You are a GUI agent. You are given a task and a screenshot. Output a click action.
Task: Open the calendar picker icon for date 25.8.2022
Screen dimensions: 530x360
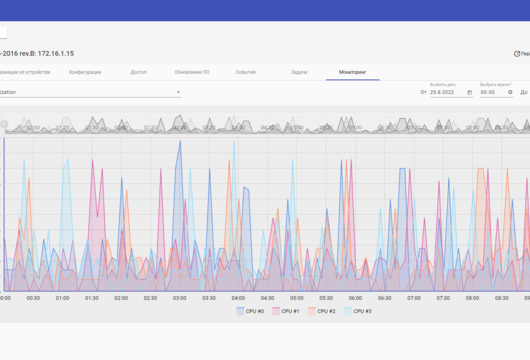pyautogui.click(x=469, y=92)
